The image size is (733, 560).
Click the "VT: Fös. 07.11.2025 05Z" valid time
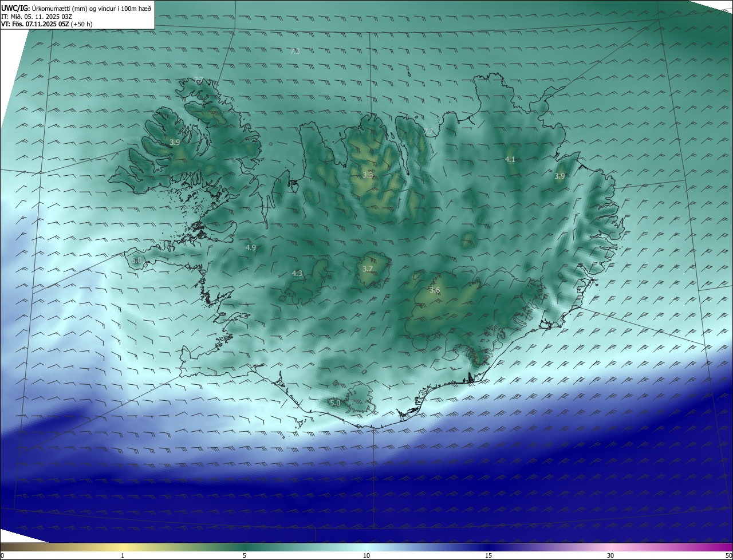[x=35, y=24]
